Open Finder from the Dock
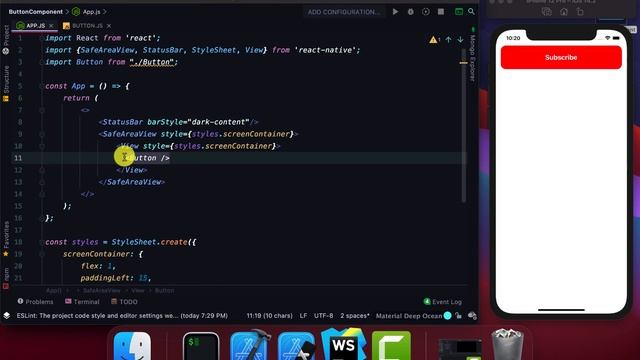This screenshot has width=640, height=360. [132, 346]
